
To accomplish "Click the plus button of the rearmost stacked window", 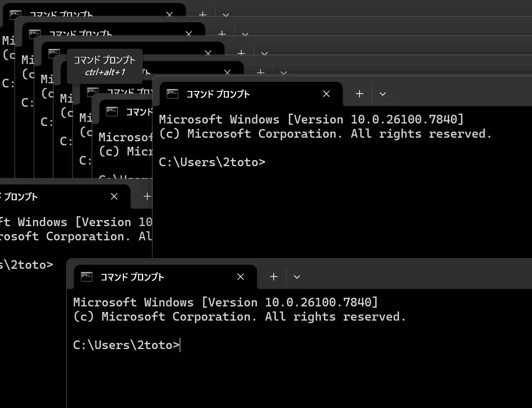I will point(203,15).
